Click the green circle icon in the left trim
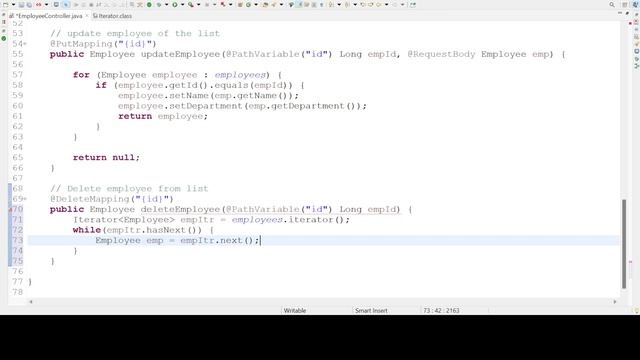 coord(4,38)
